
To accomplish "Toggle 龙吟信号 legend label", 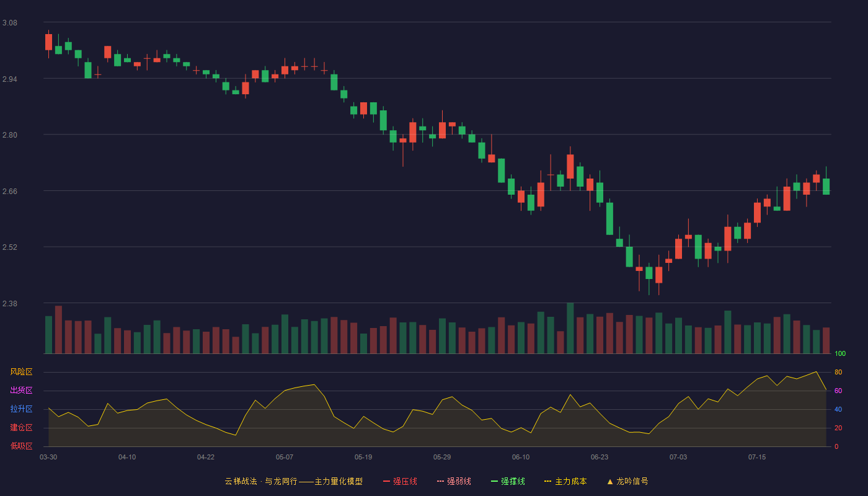I will [632, 481].
